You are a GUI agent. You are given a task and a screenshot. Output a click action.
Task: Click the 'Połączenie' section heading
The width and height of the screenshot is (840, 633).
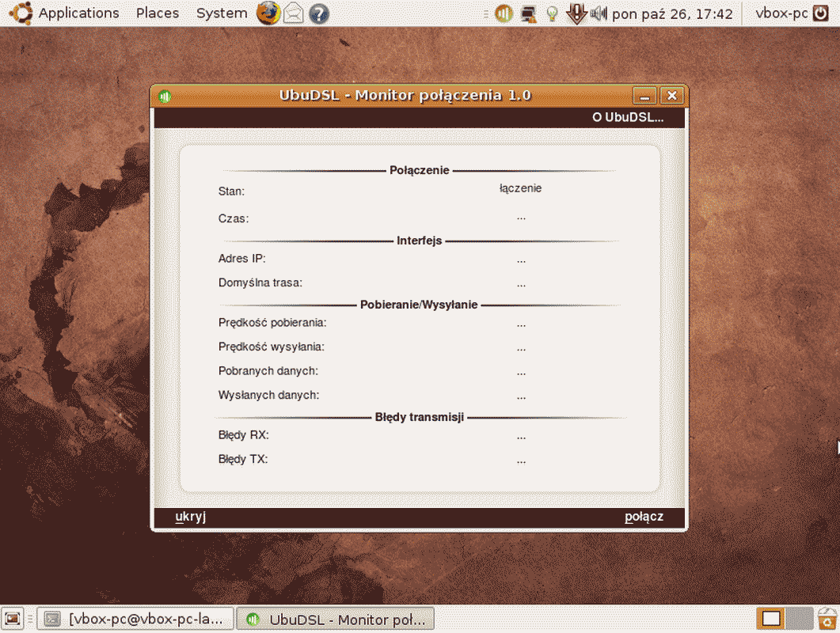[419, 170]
